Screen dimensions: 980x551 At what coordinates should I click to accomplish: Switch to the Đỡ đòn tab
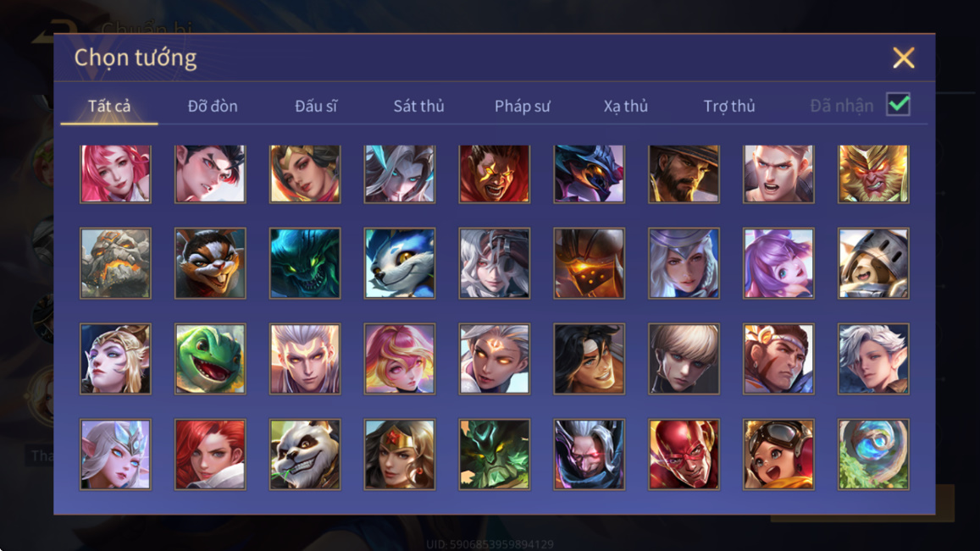coord(213,106)
